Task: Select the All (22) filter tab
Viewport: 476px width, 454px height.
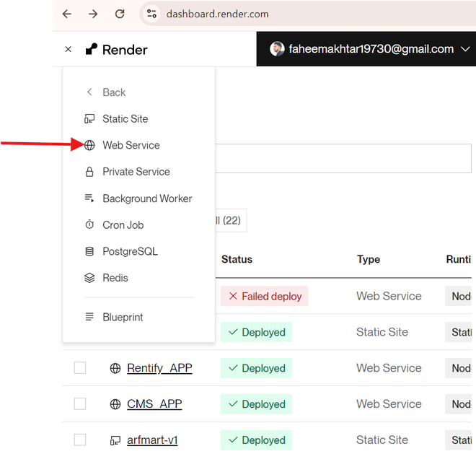Action: pos(231,220)
